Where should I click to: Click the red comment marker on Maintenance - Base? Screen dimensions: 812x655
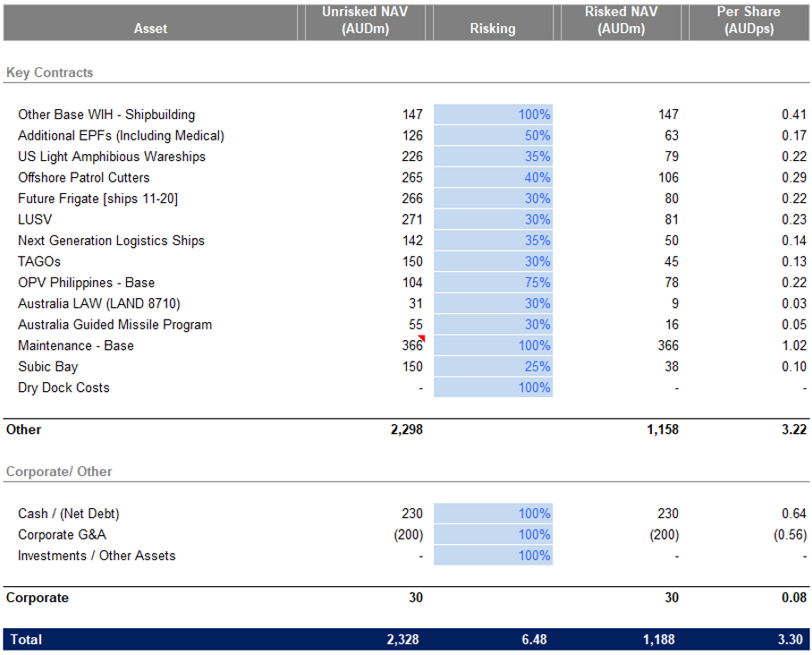(420, 339)
